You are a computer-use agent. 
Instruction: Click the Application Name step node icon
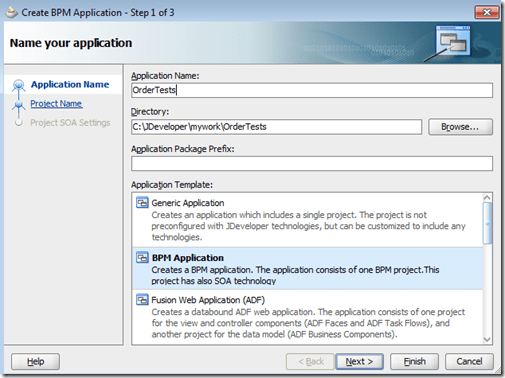pos(19,85)
